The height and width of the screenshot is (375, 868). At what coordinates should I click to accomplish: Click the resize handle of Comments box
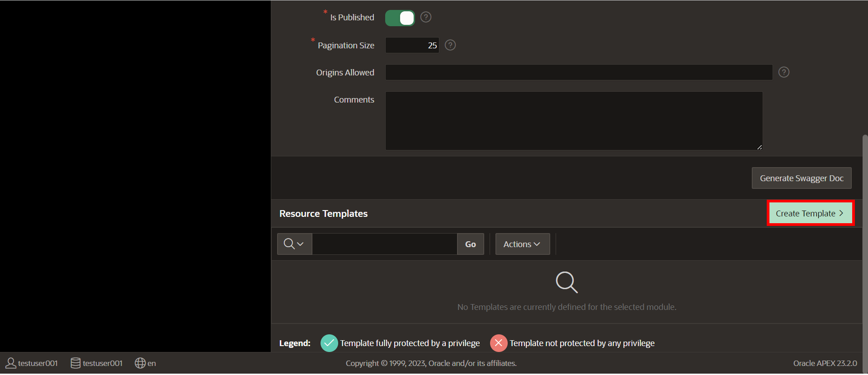[759, 147]
